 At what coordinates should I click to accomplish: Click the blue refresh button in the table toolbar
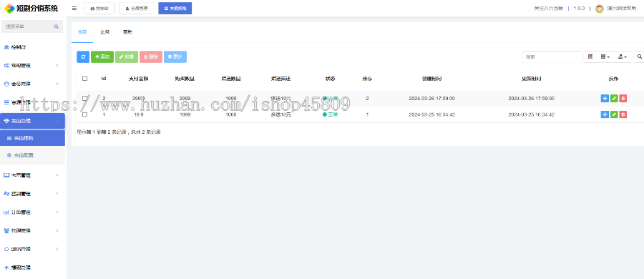point(83,57)
